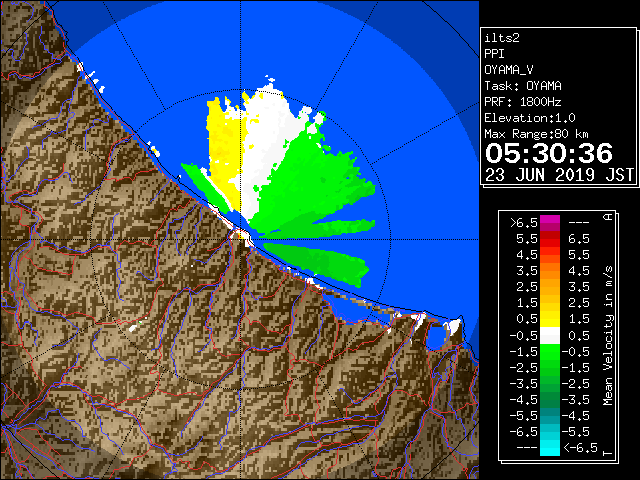640x480 pixels.
Task: Select the white swatch for -0.5 to 0.5
Action: pos(550,336)
